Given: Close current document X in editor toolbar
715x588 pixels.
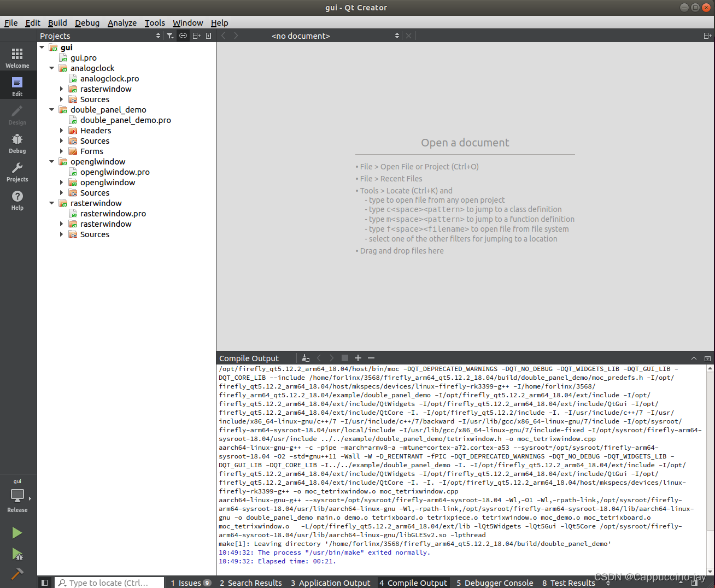Looking at the screenshot, I should (x=408, y=36).
